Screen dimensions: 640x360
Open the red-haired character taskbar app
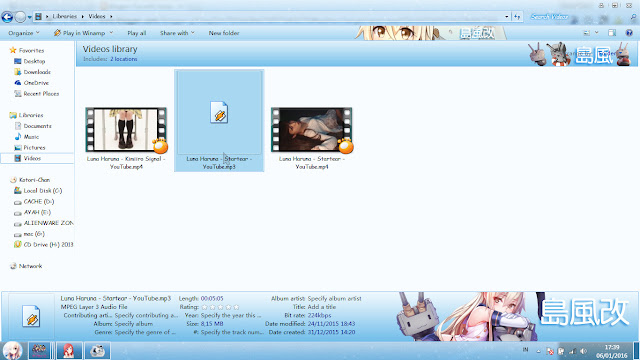click(68, 351)
